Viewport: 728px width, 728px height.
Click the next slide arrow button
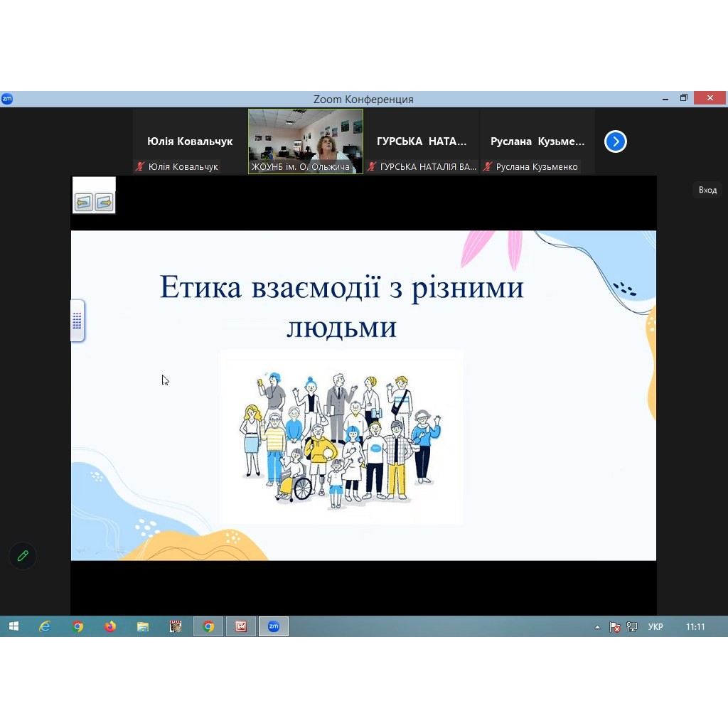(x=104, y=203)
